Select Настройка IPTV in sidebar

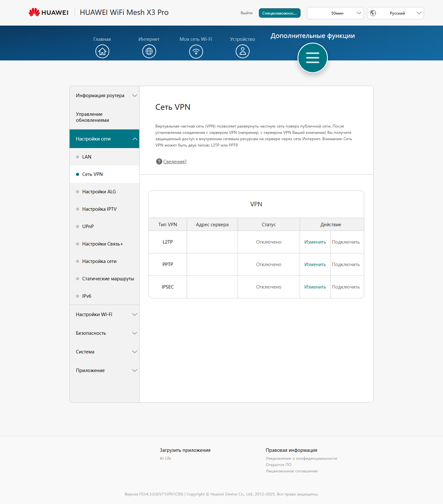[x=104, y=209]
